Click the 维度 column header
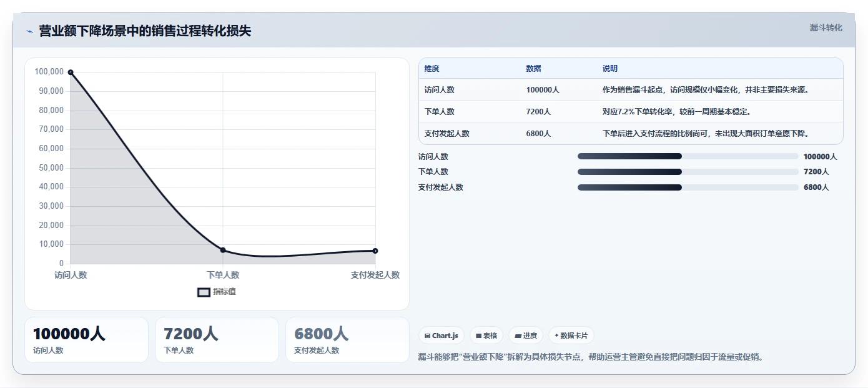The height and width of the screenshot is (388, 868). click(x=432, y=69)
